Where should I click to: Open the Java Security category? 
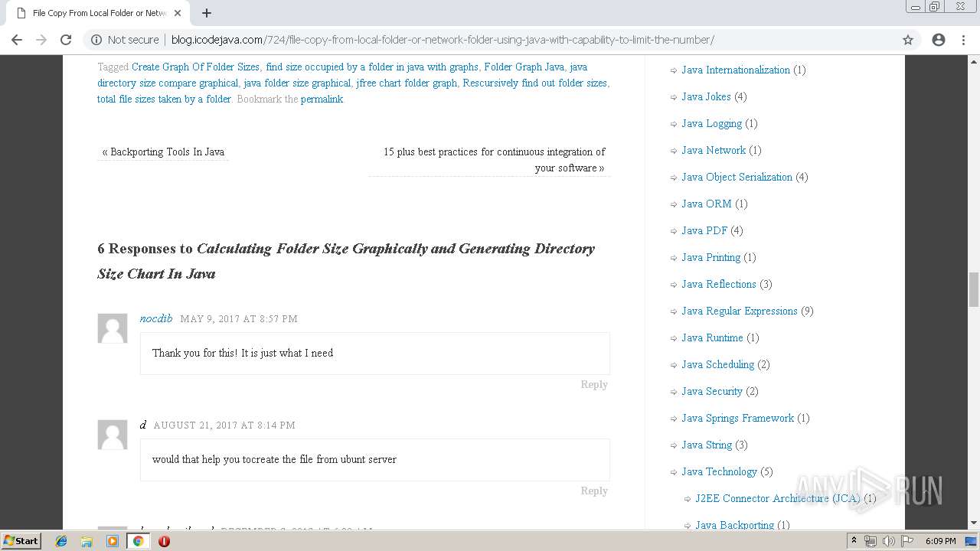712,391
